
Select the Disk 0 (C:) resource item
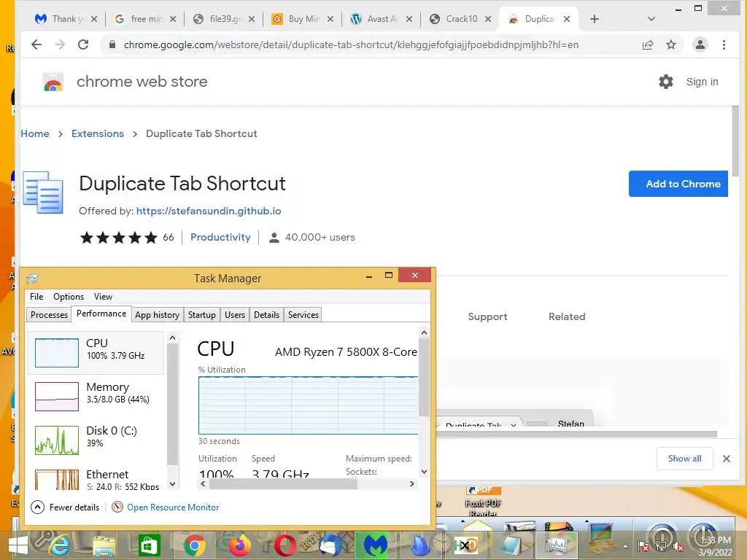tap(96, 440)
